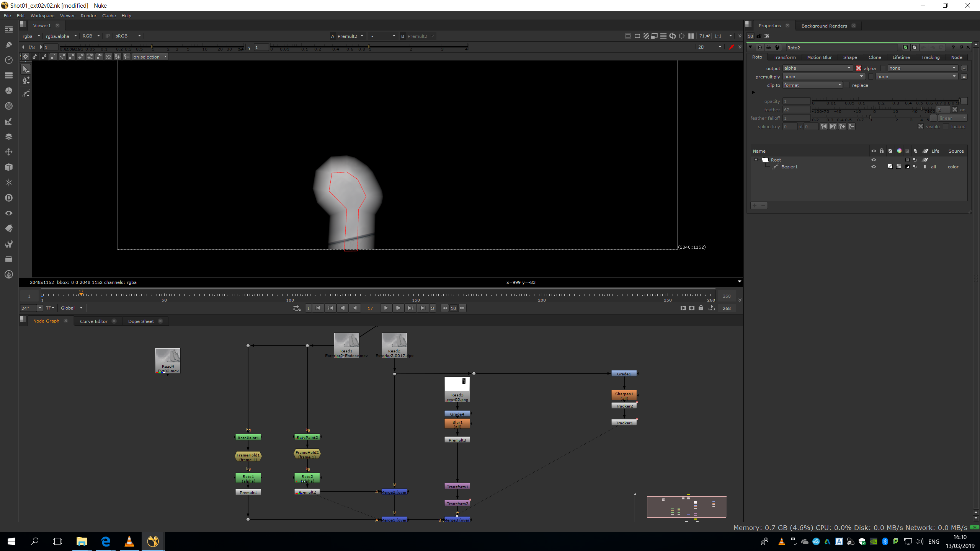Open the Render menu

coord(88,16)
